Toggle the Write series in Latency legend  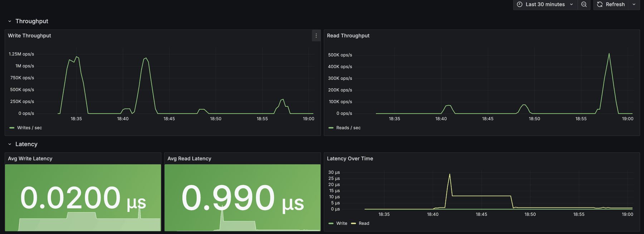pyautogui.click(x=342, y=223)
